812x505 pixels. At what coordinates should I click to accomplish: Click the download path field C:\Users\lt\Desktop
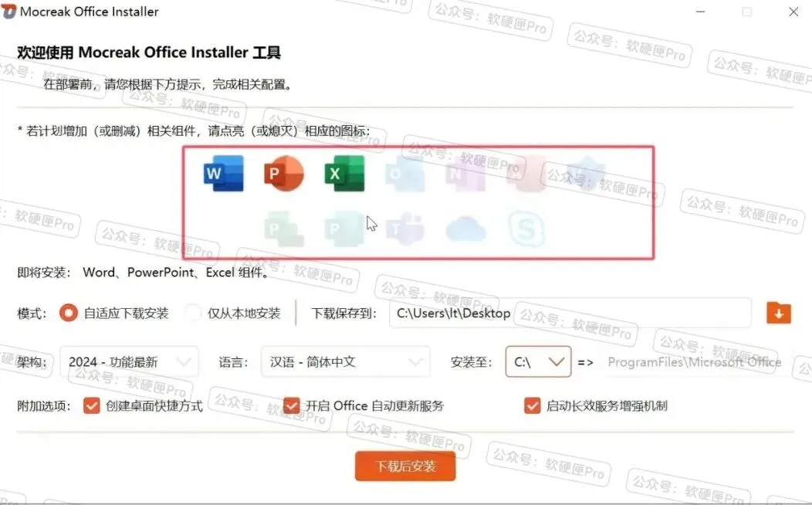570,313
